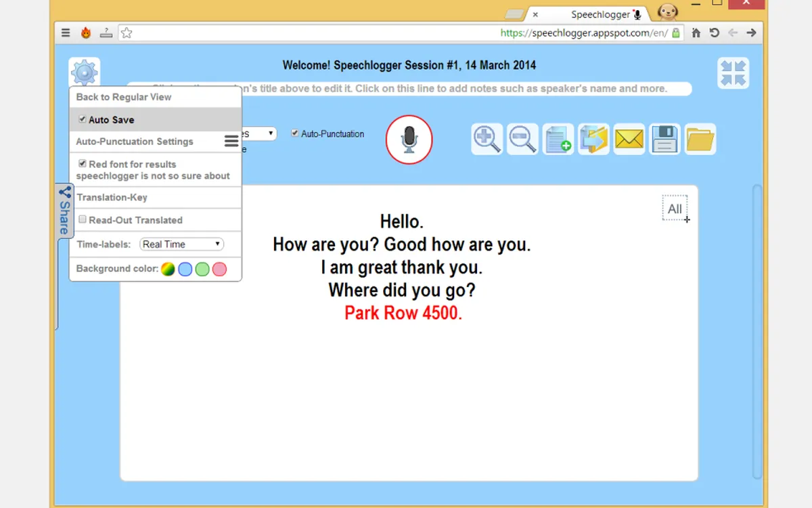Screen dimensions: 812x508
Task: Pick the rainbow custom background color
Action: pyautogui.click(x=168, y=269)
